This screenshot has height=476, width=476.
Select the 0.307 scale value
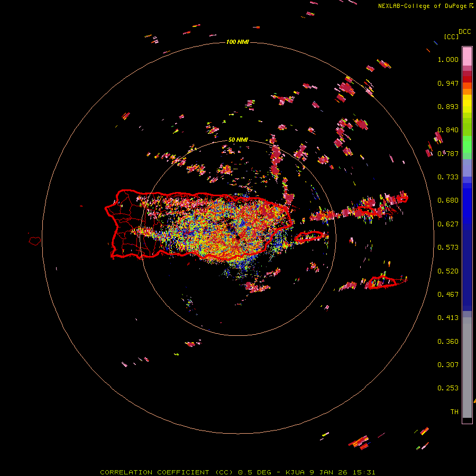(448, 365)
